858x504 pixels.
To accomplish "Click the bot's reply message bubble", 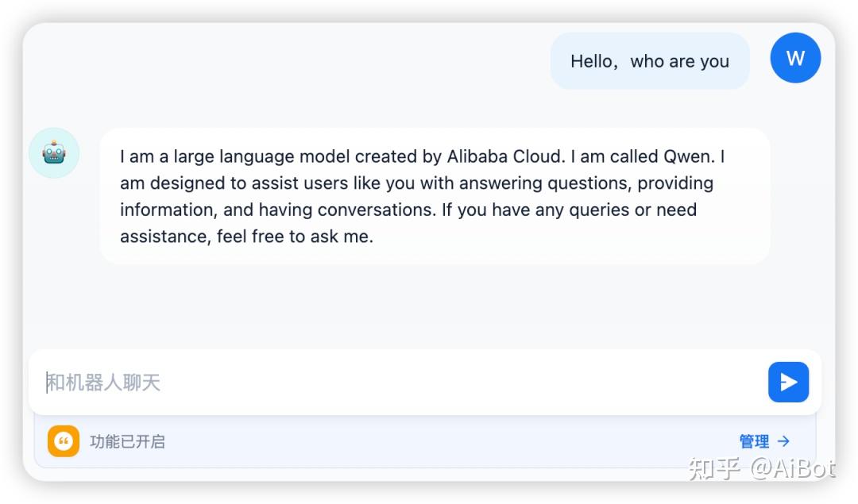I will click(x=435, y=196).
